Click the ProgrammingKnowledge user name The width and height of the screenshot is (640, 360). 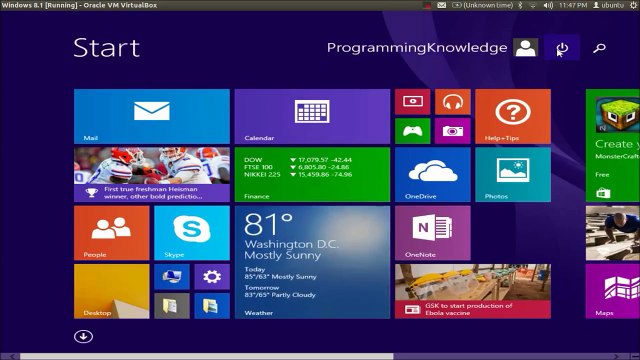point(417,48)
